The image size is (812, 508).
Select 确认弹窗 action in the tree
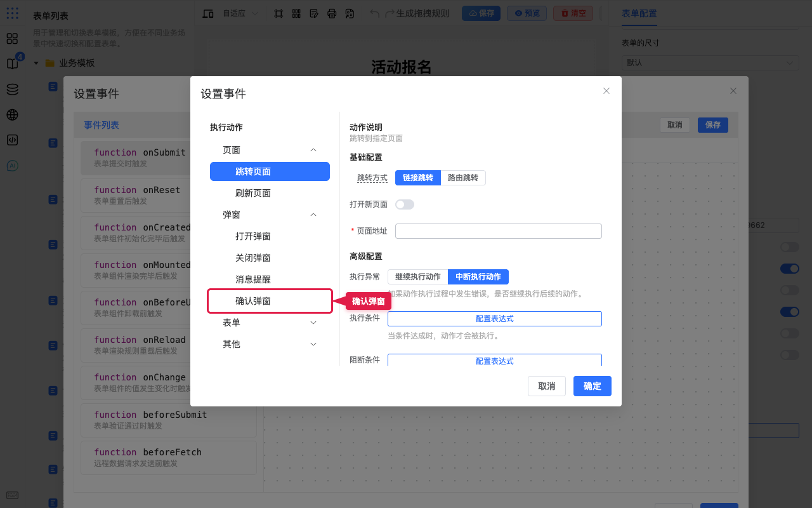270,301
